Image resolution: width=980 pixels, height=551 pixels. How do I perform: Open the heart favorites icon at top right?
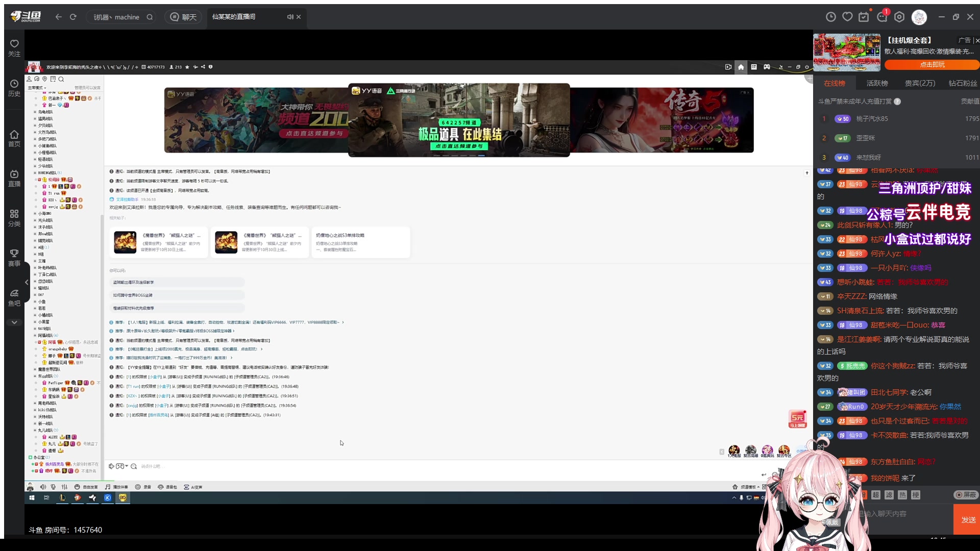click(x=847, y=17)
